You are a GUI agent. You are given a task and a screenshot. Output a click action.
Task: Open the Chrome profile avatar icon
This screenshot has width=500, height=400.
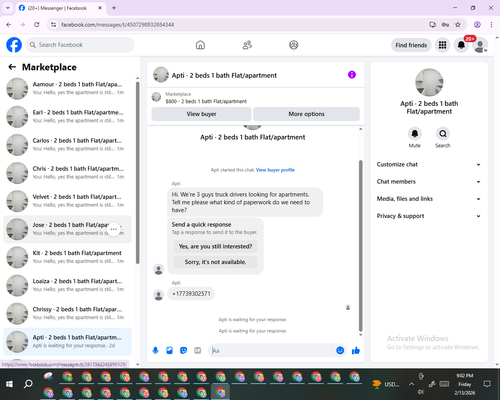[x=477, y=25]
